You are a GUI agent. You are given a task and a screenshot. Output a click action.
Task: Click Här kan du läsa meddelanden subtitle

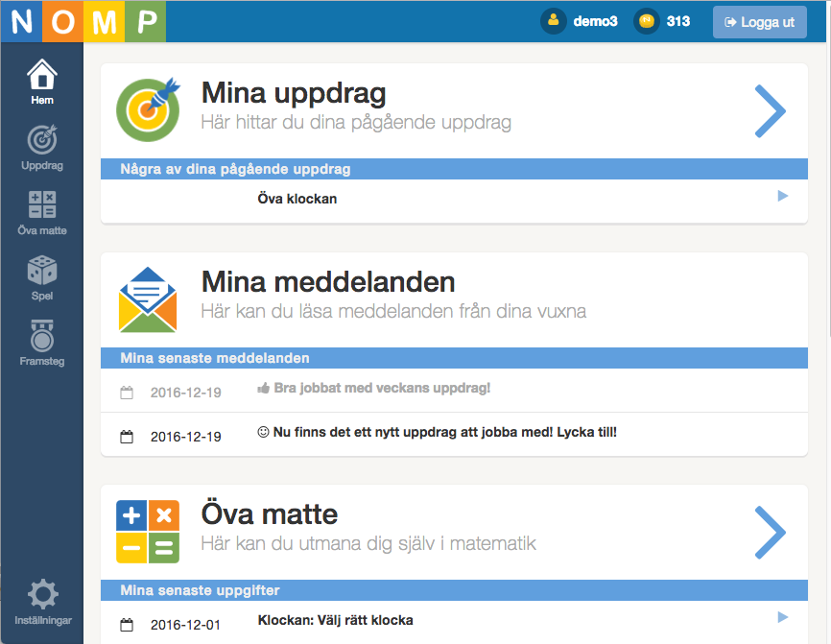tap(393, 311)
